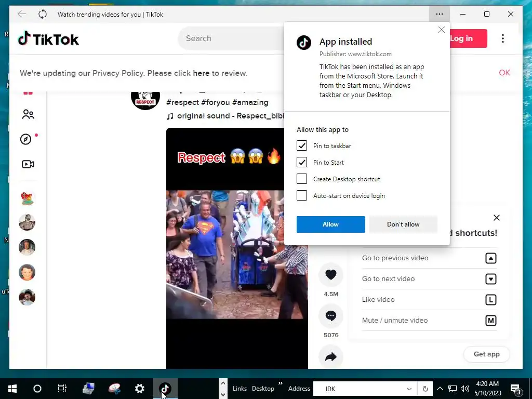Viewport: 532px width, 399px height.
Task: Open network icon in system tray
Action: [453, 389]
